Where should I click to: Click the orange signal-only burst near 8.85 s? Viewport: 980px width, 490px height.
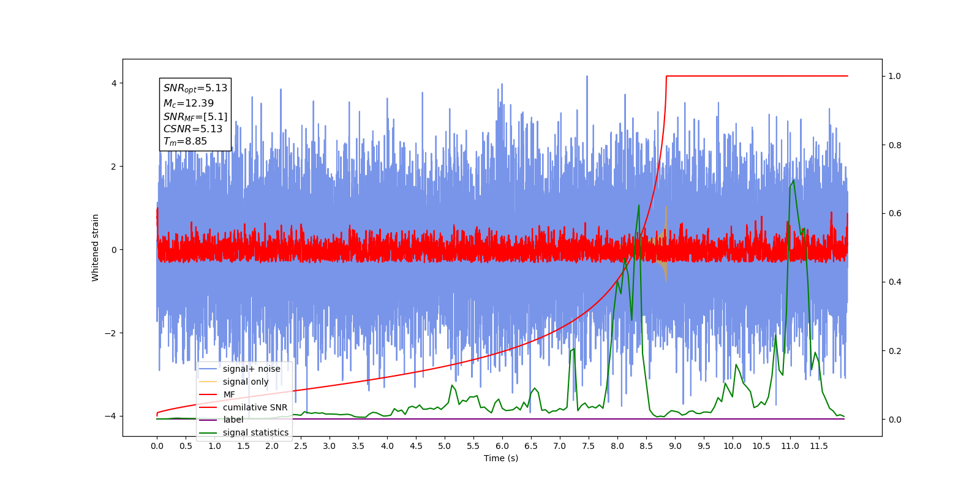(665, 245)
